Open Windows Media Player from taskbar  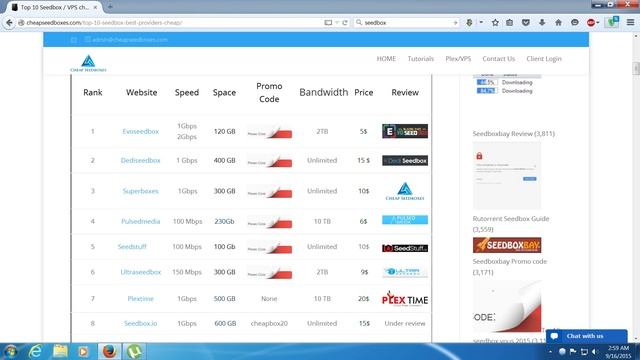[83, 351]
